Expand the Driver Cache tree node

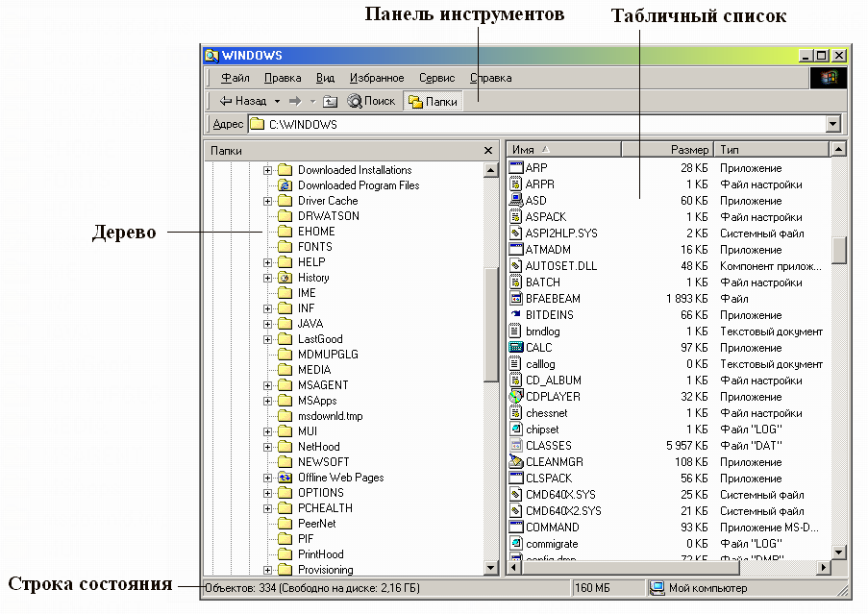[268, 201]
